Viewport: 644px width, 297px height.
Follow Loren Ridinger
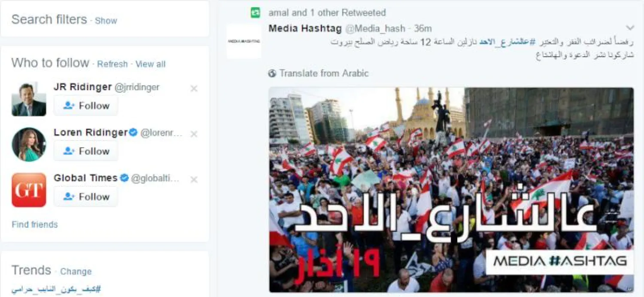point(86,151)
